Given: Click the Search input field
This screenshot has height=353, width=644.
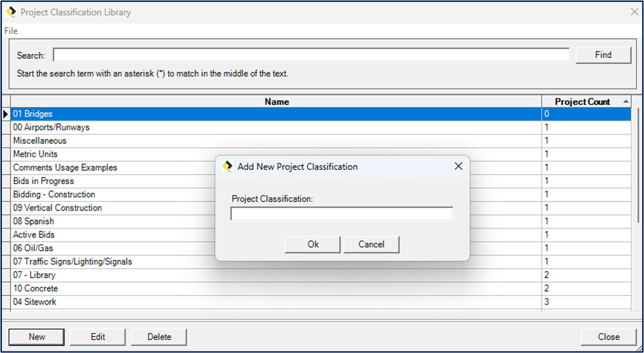Looking at the screenshot, I should 311,54.
